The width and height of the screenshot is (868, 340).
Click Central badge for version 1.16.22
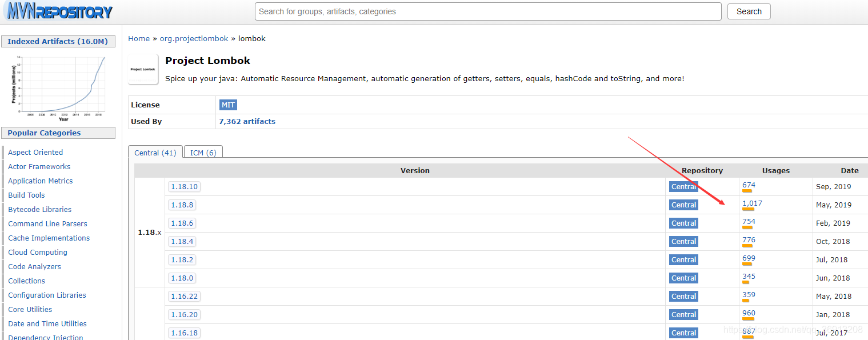tap(683, 296)
